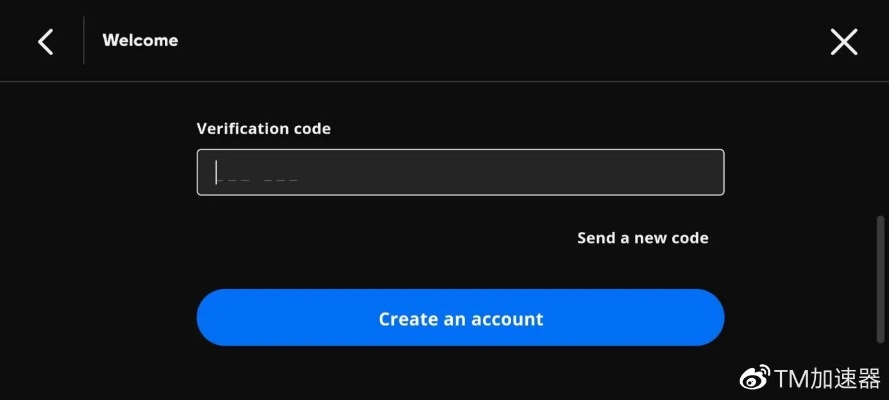Click the divider line beside the back arrow

(x=84, y=41)
